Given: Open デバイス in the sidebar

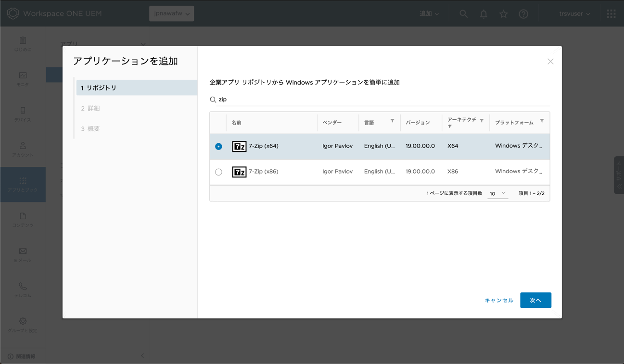Looking at the screenshot, I should click(x=23, y=114).
